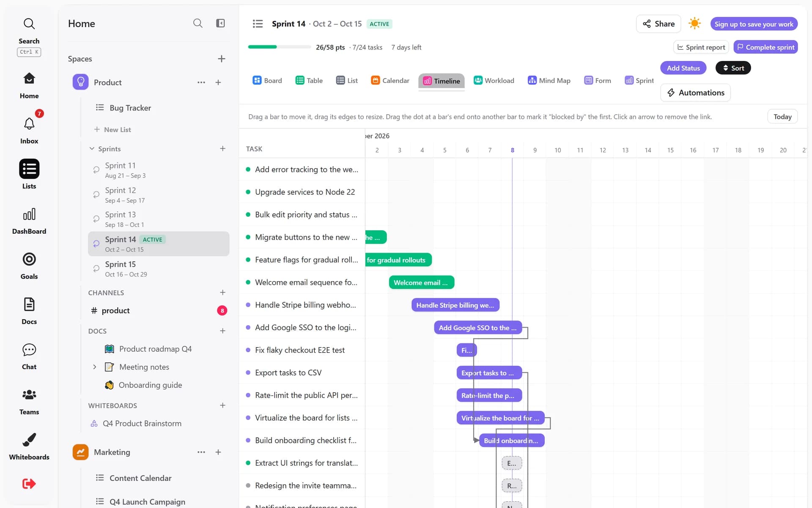Click the list menu icon beside Sprint 14
812x508 pixels.
(258, 24)
